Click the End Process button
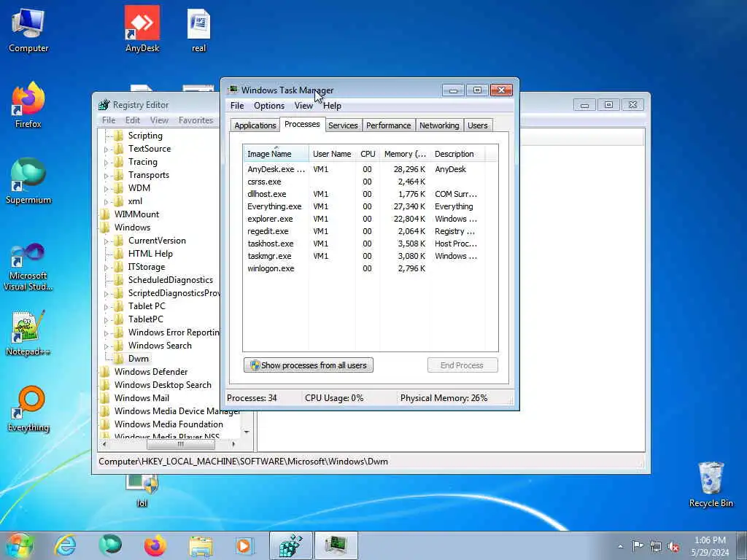The width and height of the screenshot is (747, 560). point(462,365)
